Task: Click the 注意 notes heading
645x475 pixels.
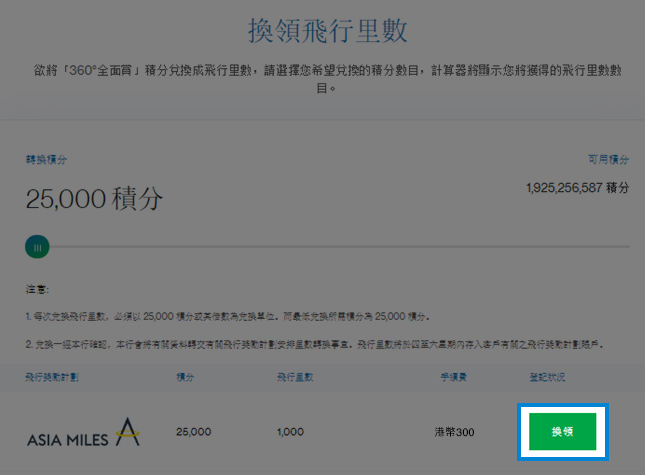Action: click(x=37, y=290)
